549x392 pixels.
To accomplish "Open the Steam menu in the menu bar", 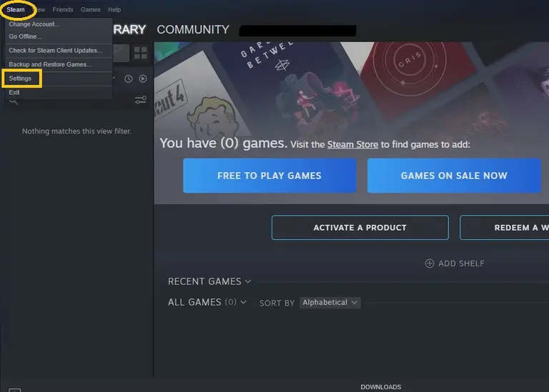I will (16, 9).
